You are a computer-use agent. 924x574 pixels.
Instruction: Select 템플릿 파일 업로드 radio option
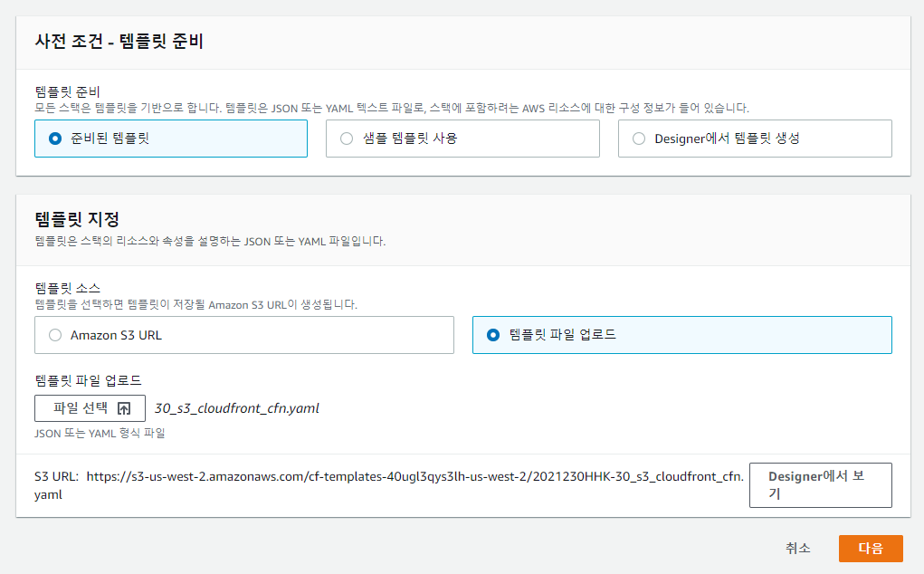(x=681, y=335)
